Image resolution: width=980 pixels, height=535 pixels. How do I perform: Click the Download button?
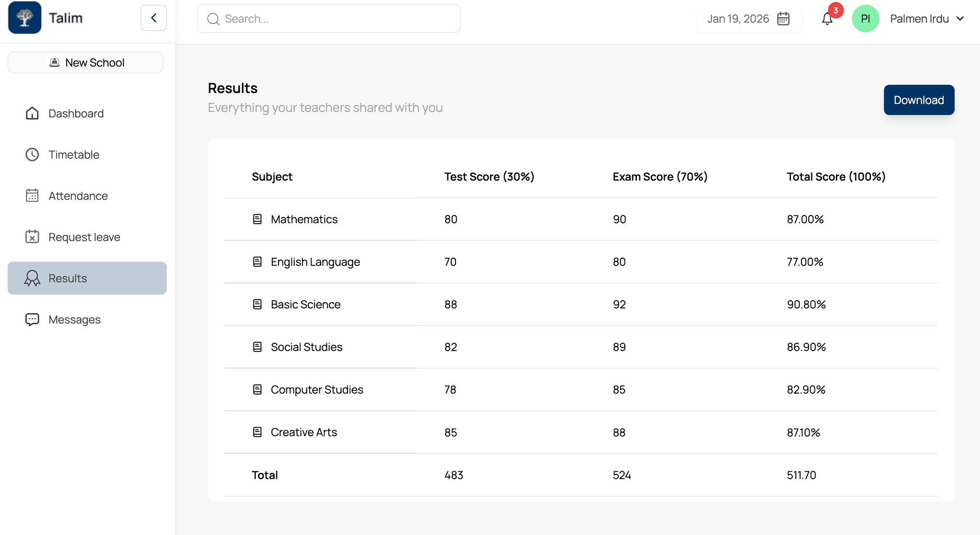pos(919,100)
